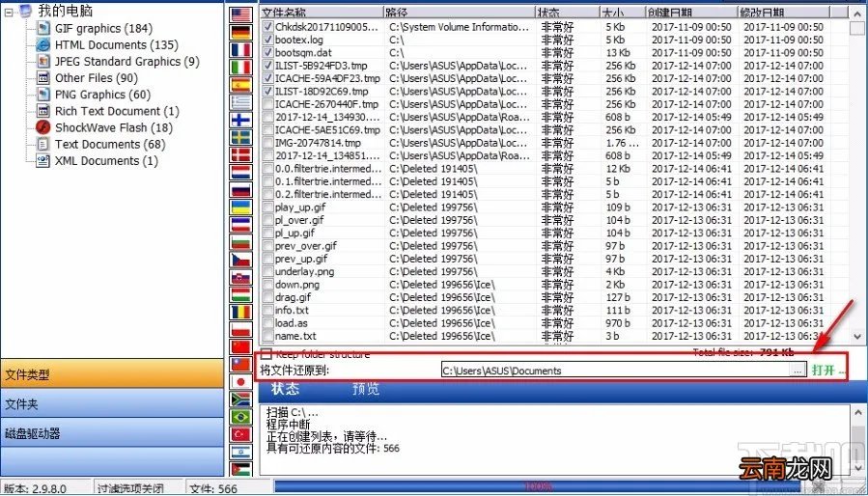Pick the Italian flag language icon
868x496 pixels.
(241, 68)
